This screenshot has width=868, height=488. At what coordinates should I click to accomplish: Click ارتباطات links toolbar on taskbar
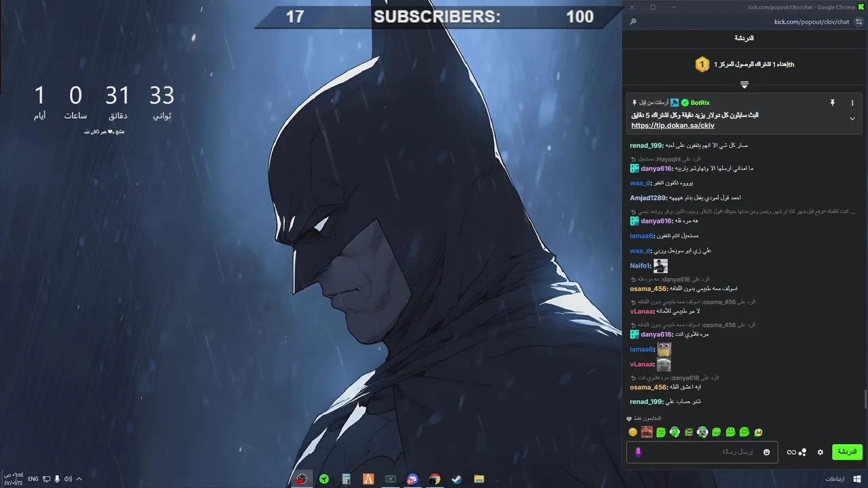pyautogui.click(x=835, y=479)
